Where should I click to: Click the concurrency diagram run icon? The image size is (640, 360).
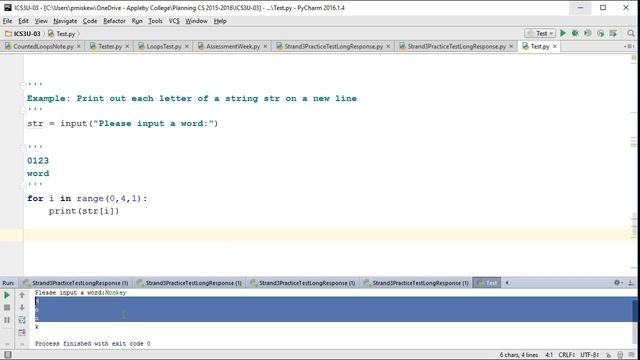click(x=613, y=33)
